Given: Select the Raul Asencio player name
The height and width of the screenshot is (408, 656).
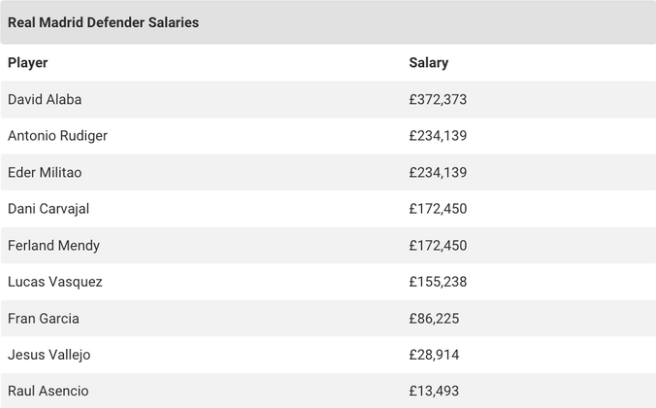Looking at the screenshot, I should point(47,391).
